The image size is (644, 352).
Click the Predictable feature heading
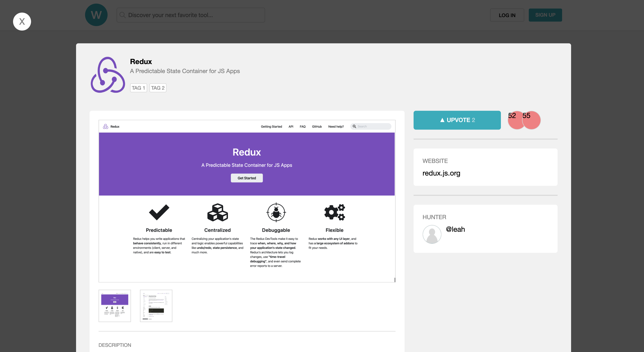coord(159,230)
